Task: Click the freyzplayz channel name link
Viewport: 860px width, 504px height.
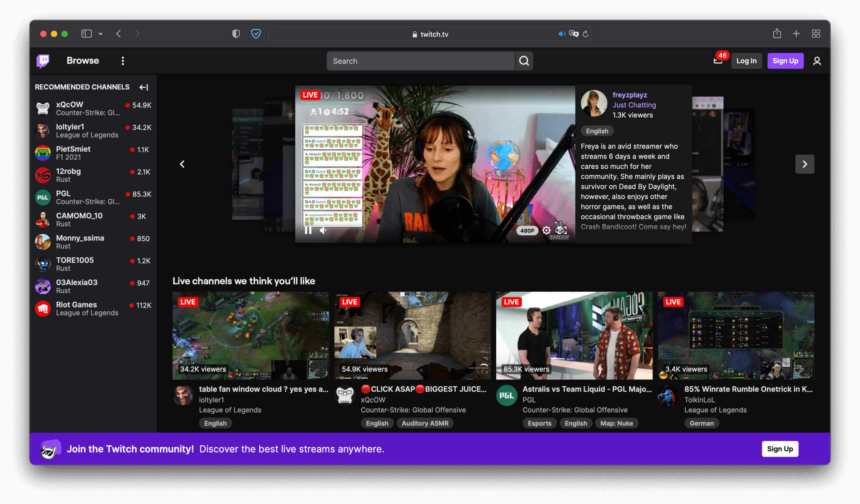Action: (x=630, y=95)
